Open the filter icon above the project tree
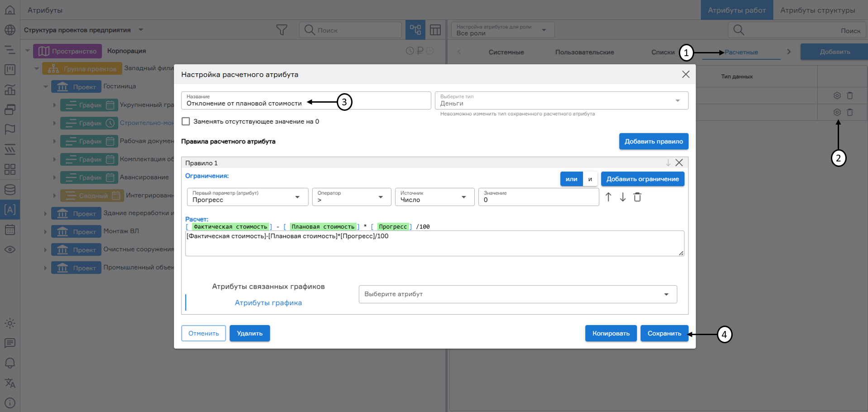Viewport: 868px width, 412px height. (x=281, y=29)
